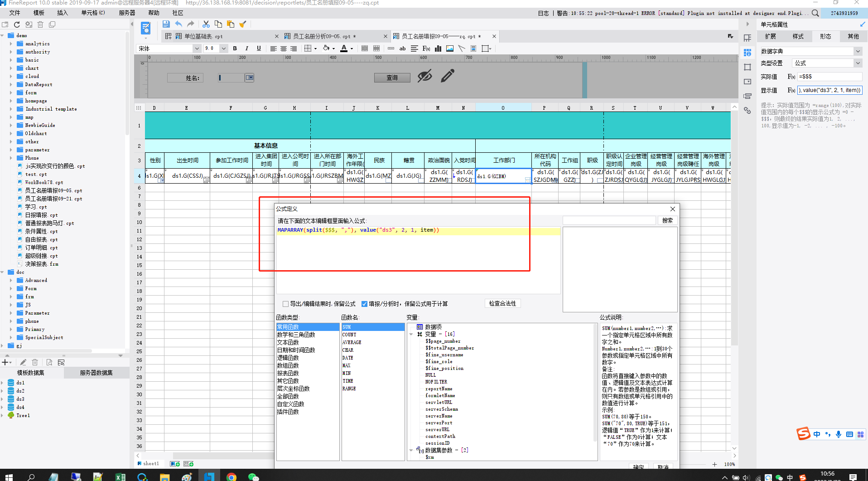Toggle keep formula on export/edit checkbox
This screenshot has height=481, width=868.
click(285, 304)
